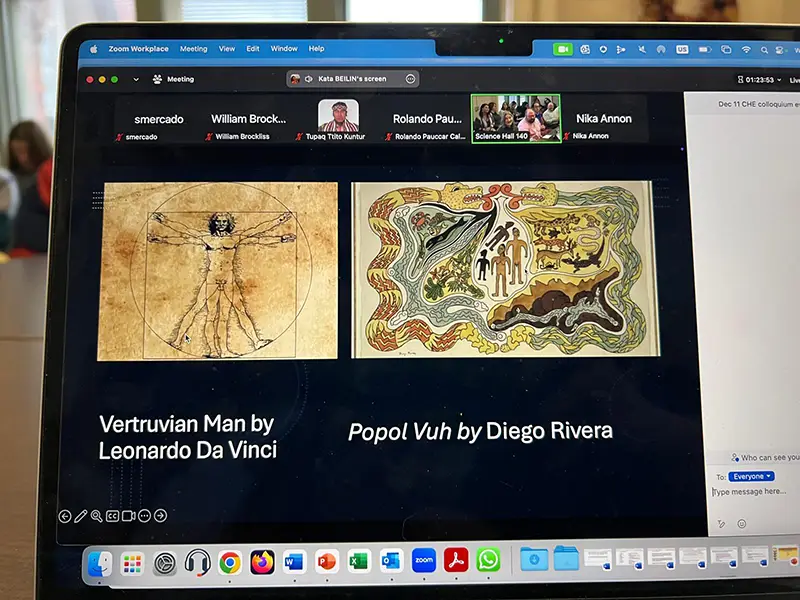Image resolution: width=800 pixels, height=600 pixels.
Task: Open Adobe Acrobat from the Dock
Action: (456, 560)
